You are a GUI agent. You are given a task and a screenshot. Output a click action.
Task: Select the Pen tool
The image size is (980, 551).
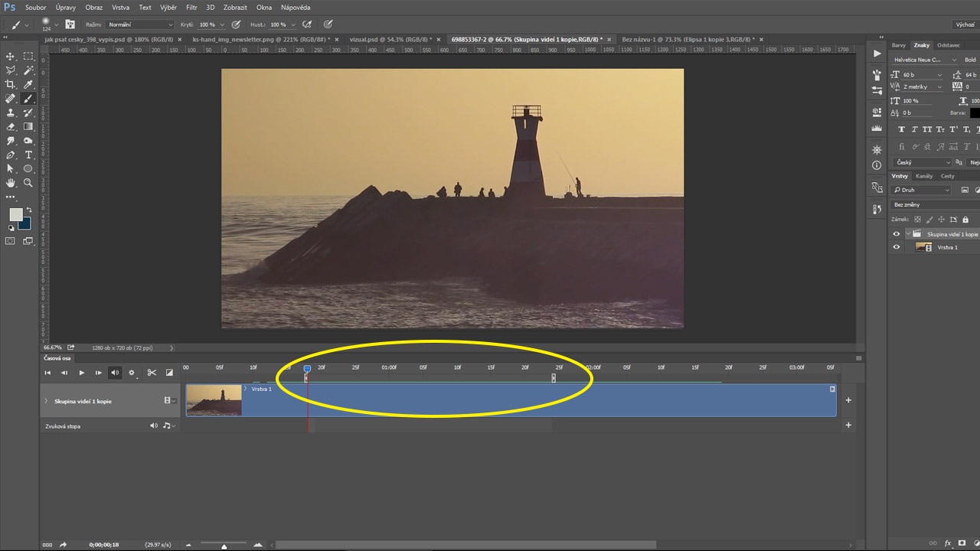tap(11, 155)
